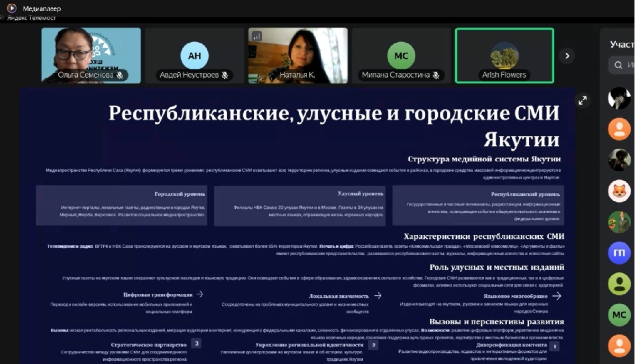
Task: Click the Arish Flowers name label
Action: click(504, 75)
